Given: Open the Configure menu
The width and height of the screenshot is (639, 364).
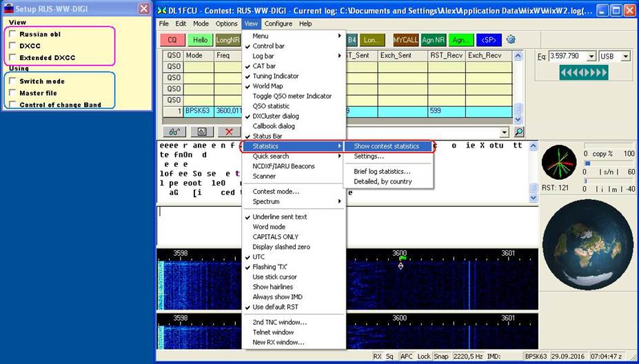Looking at the screenshot, I should (x=278, y=23).
